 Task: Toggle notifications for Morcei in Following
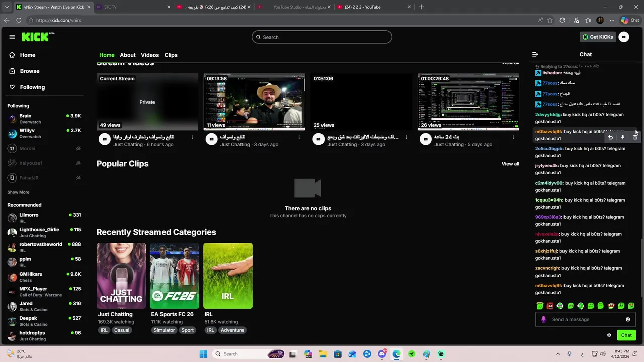pos(78,149)
